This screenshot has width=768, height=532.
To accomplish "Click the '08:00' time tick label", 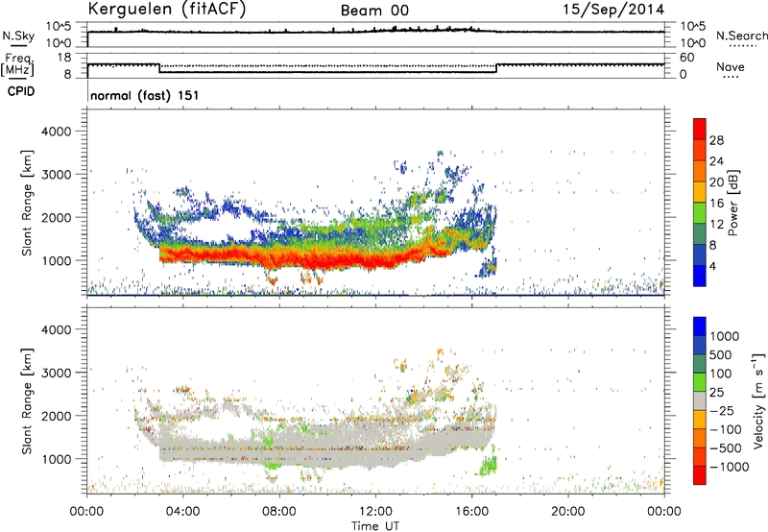I will [279, 512].
